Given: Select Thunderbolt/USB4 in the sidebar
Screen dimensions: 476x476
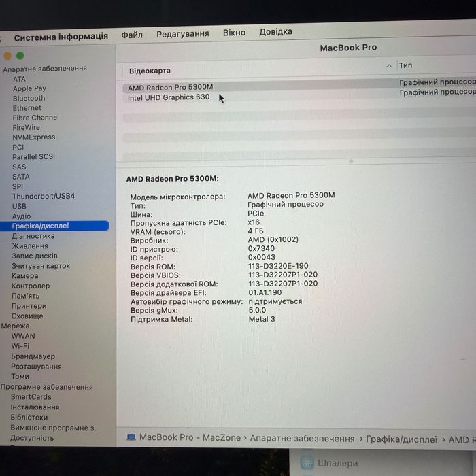Looking at the screenshot, I should coord(44,196).
